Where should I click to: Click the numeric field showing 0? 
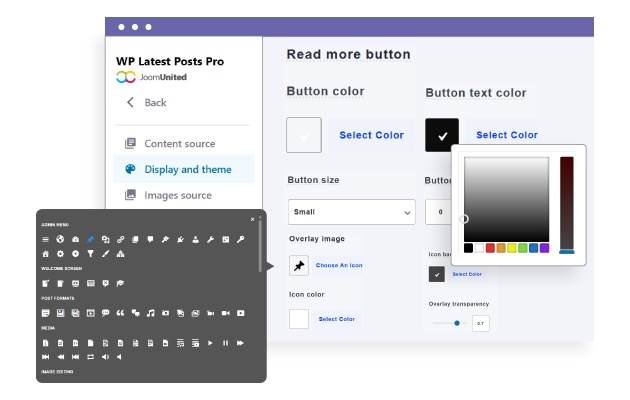click(439, 212)
